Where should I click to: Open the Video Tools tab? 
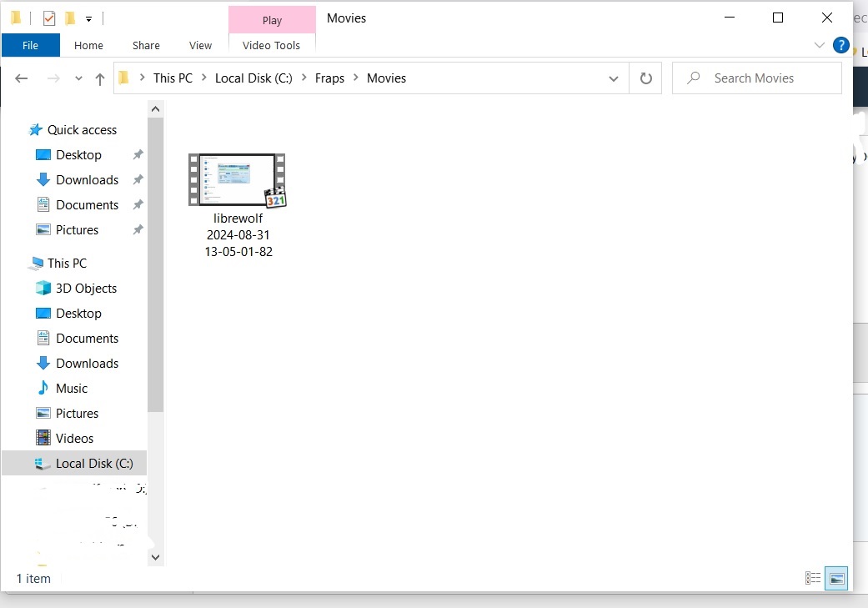[271, 45]
